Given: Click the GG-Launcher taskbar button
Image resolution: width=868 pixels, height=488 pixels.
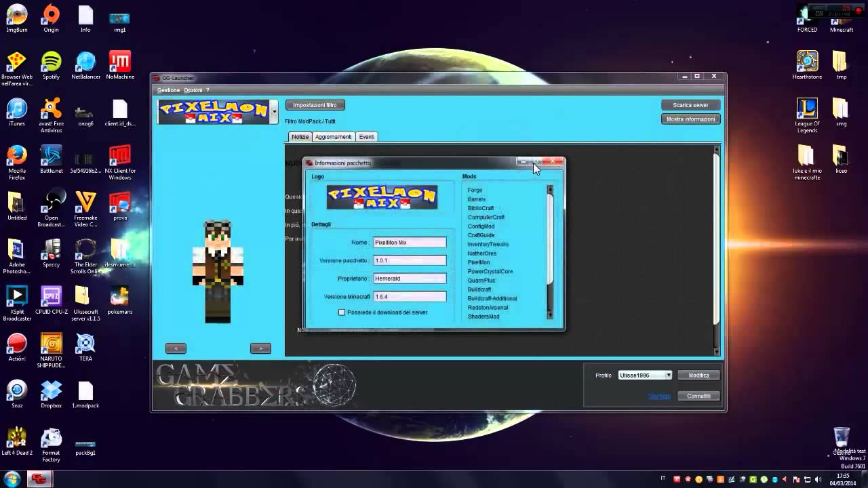Looking at the screenshot, I should click(39, 479).
